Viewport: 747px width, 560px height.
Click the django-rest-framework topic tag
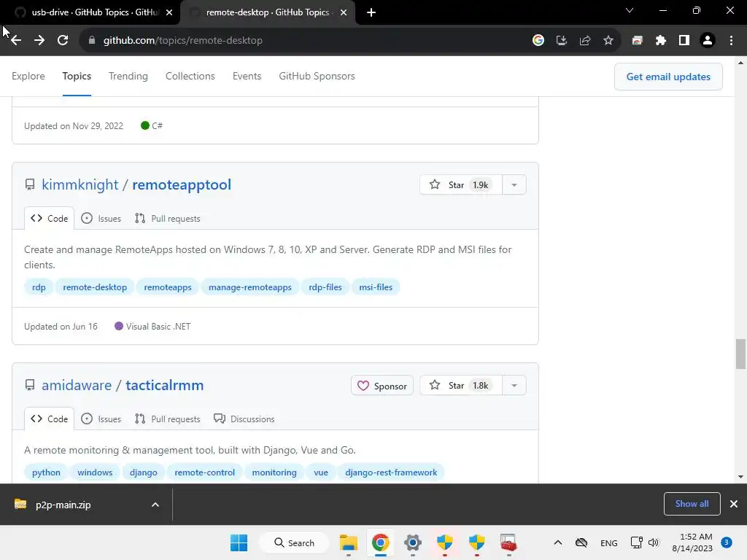(391, 472)
